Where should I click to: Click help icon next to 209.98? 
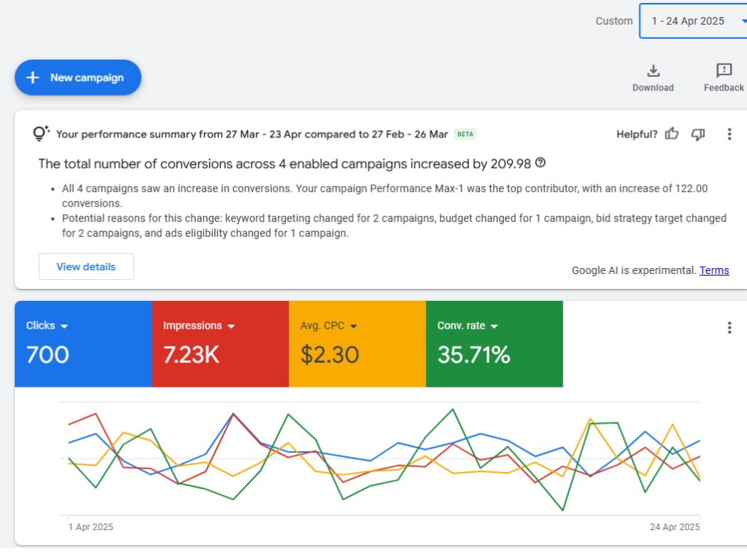pyautogui.click(x=540, y=163)
